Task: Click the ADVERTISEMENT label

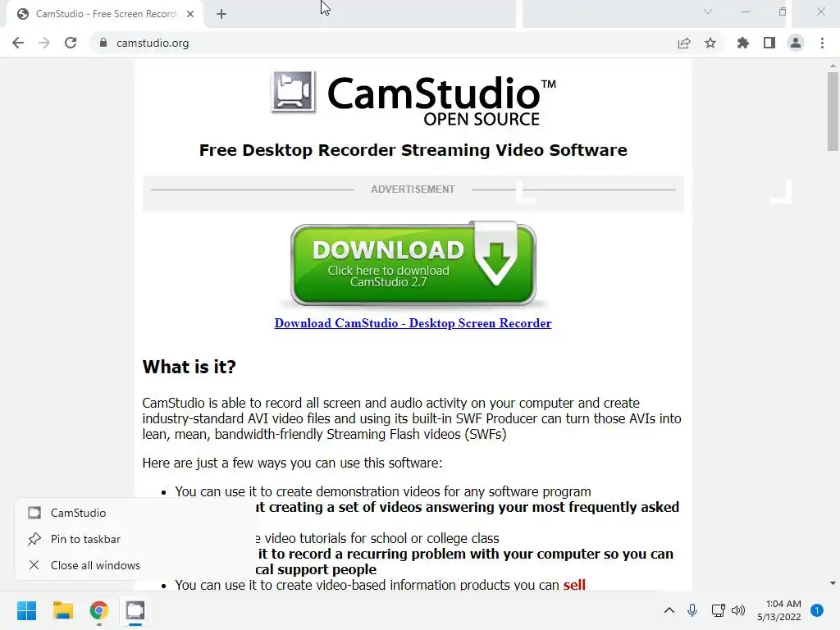Action: click(x=413, y=189)
